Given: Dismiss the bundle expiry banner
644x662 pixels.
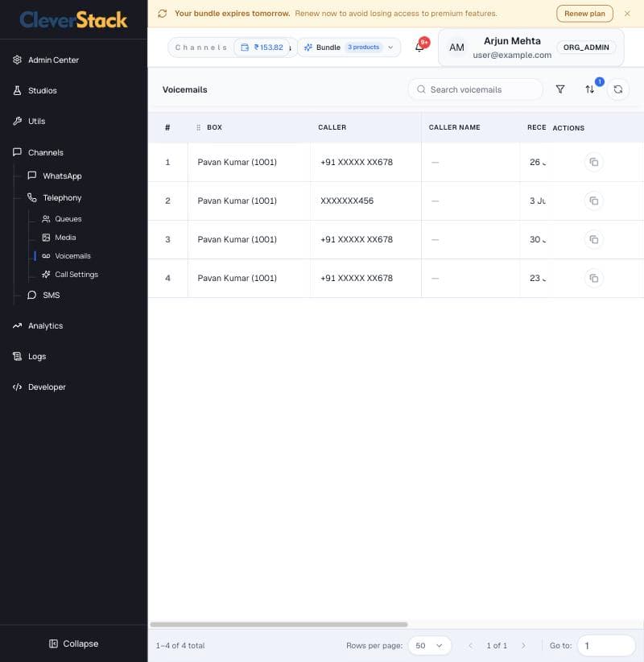Looking at the screenshot, I should coord(627,14).
